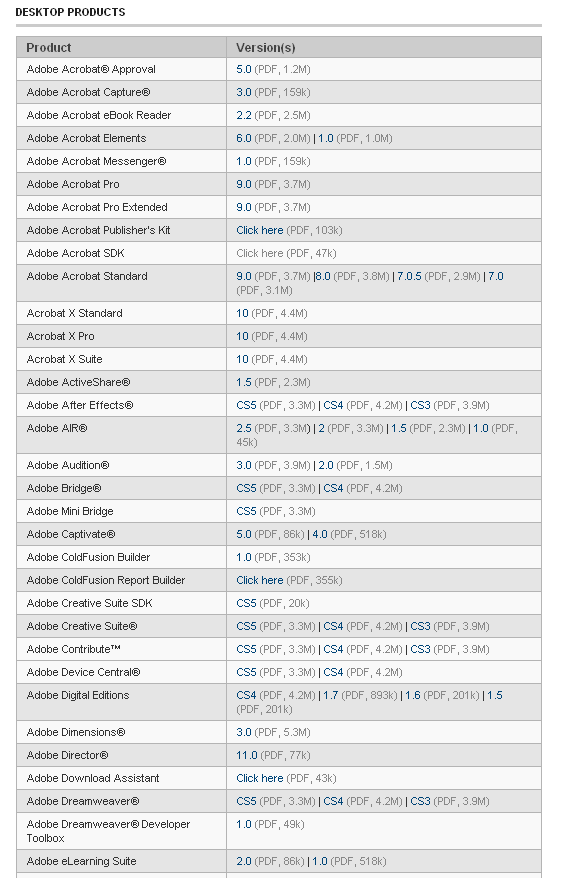The image size is (562, 878).
Task: Open Adobe AIR 2.5 link
Action: click(x=243, y=428)
